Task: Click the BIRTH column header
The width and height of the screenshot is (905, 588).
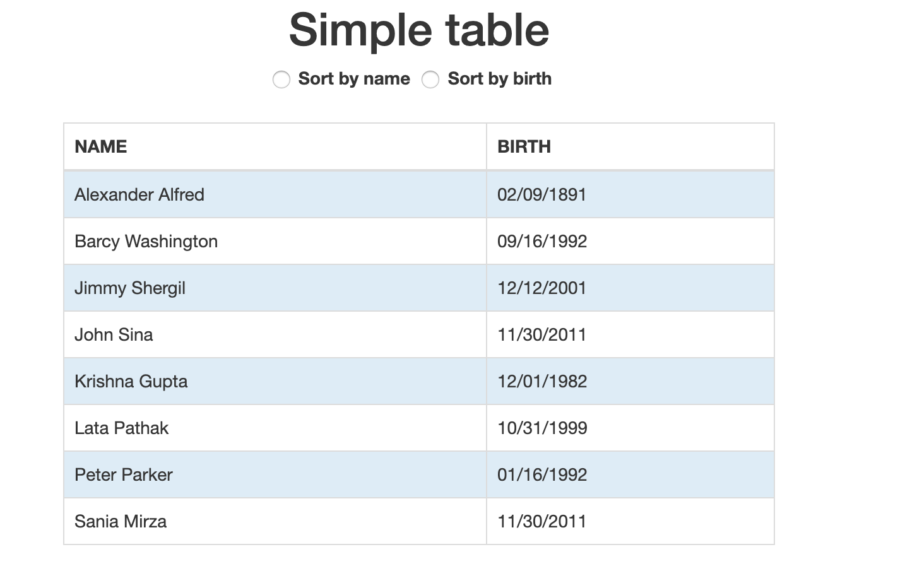Action: click(524, 146)
